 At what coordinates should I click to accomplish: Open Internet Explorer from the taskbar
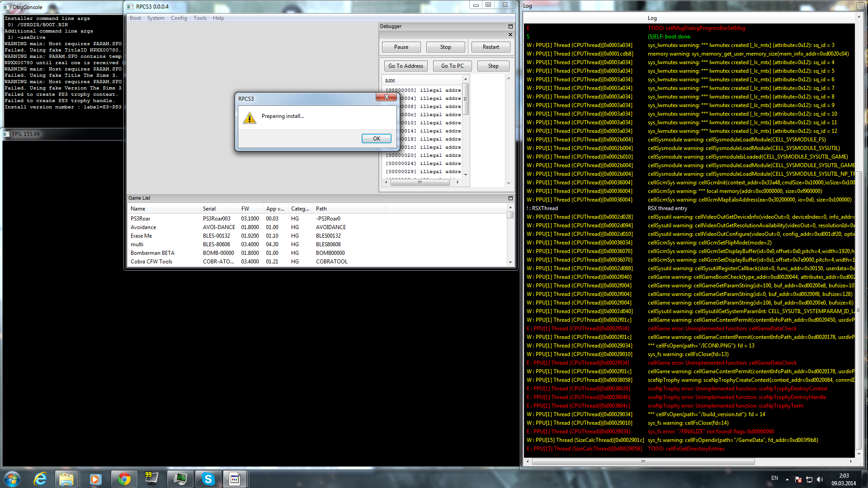[40, 479]
